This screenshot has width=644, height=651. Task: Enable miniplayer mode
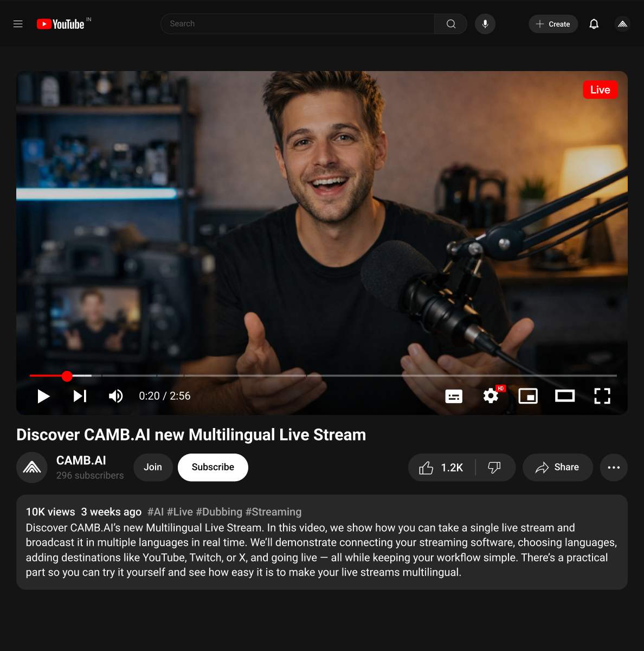point(528,396)
